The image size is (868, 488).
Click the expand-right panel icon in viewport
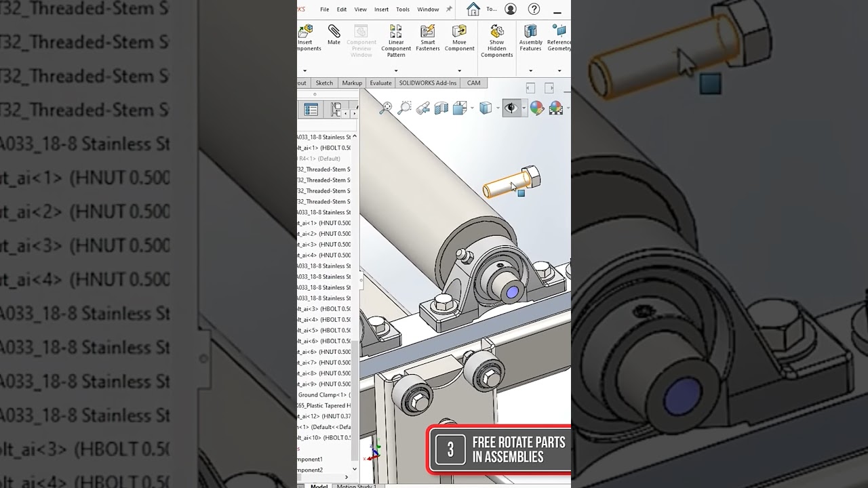pyautogui.click(x=549, y=88)
